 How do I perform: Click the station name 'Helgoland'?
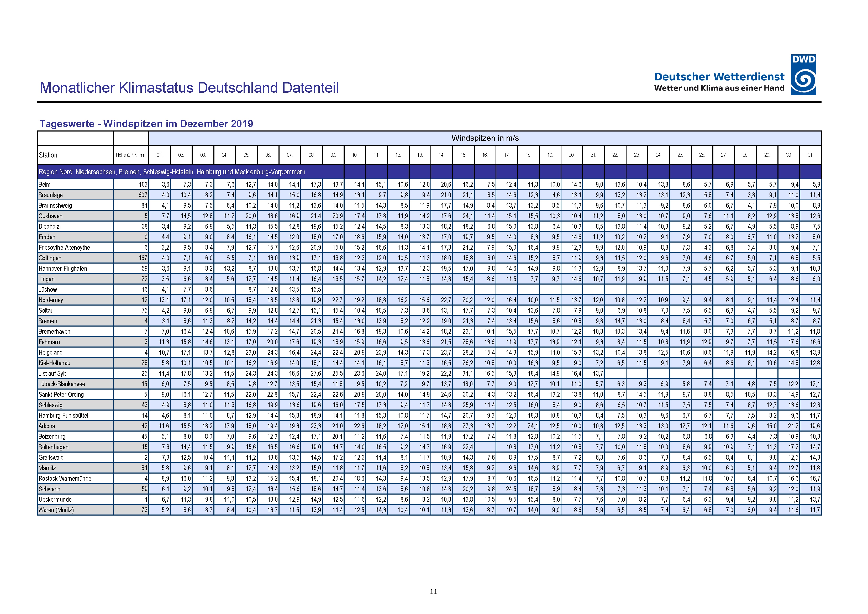(51, 352)
